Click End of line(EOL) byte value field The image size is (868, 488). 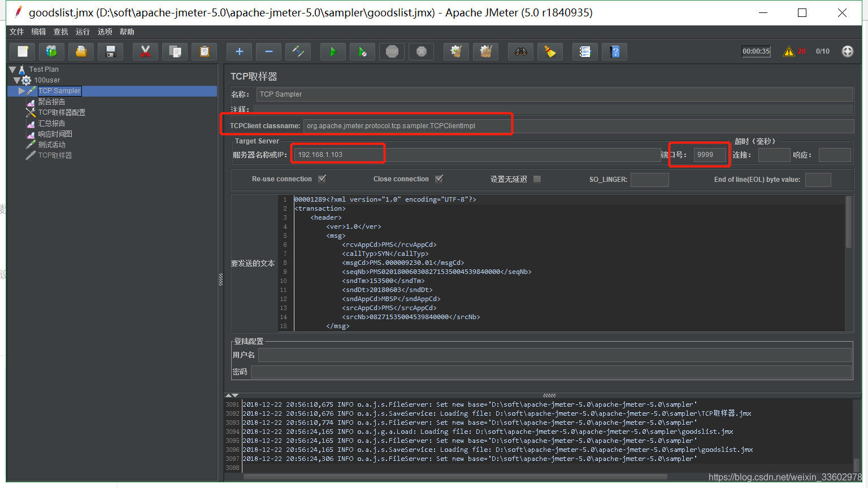[818, 180]
